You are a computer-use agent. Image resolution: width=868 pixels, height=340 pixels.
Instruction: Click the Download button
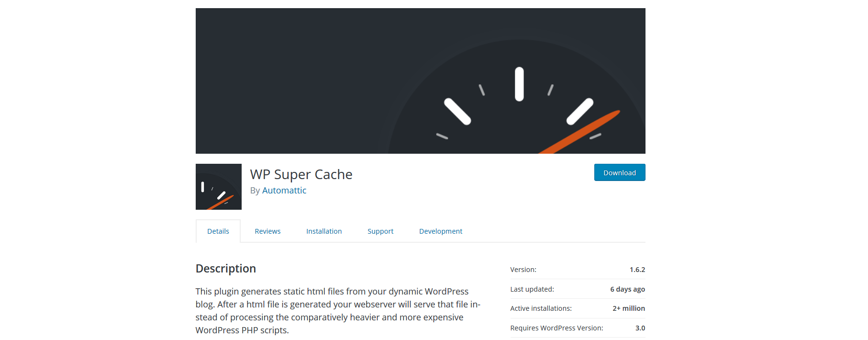[620, 172]
